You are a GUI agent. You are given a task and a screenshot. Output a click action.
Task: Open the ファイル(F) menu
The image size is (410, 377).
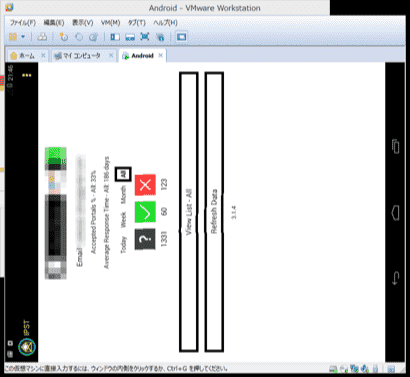click(22, 23)
